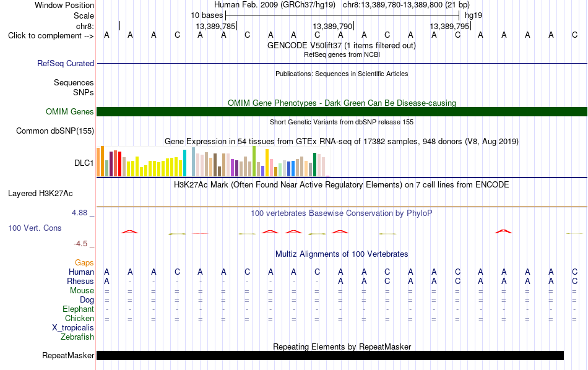Click 'Publications: Sequences in Scientific Articles' title
This screenshot has height=370, width=588.
tap(342, 74)
